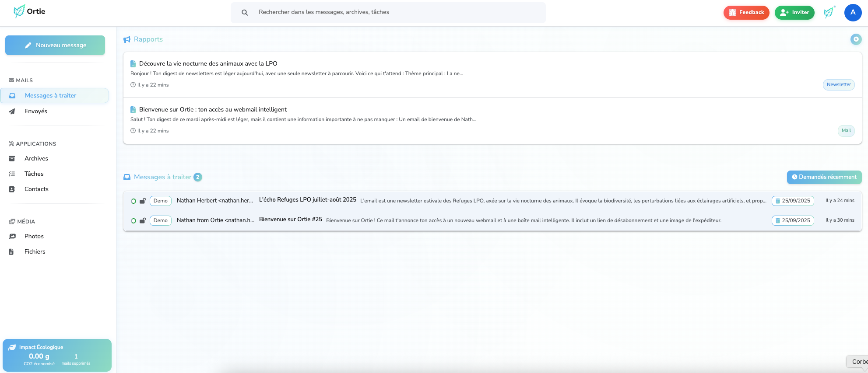Close the Rapports panel with X icon
Screen dimensions: 868x373
[x=856, y=39]
